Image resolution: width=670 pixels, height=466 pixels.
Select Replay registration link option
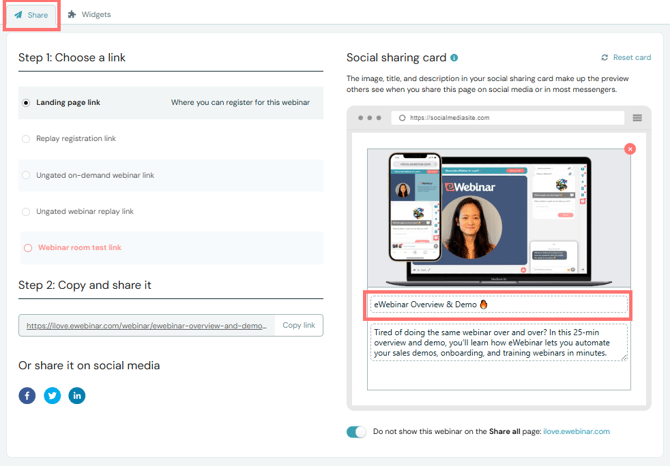[26, 139]
